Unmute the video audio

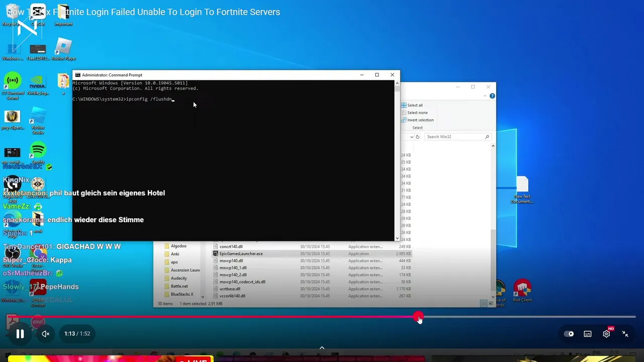pos(45,334)
